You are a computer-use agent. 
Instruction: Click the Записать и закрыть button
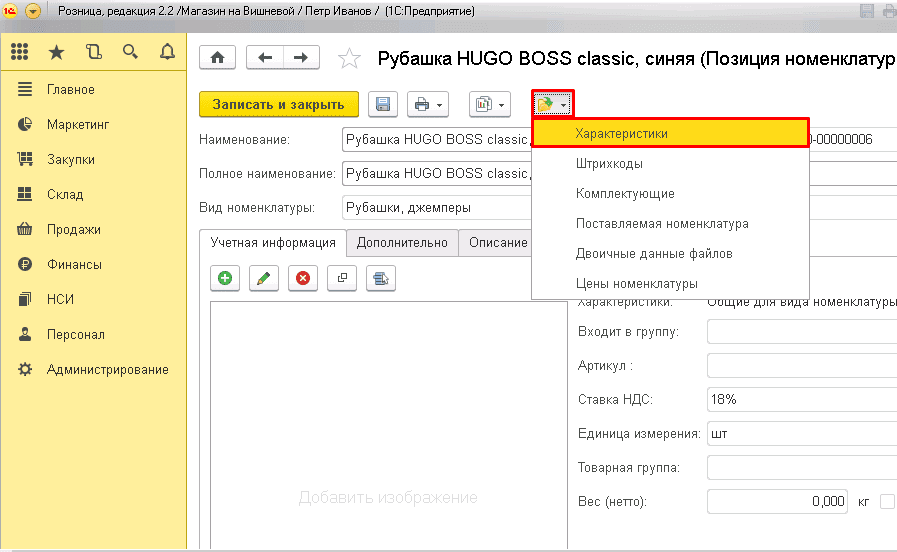click(x=278, y=104)
